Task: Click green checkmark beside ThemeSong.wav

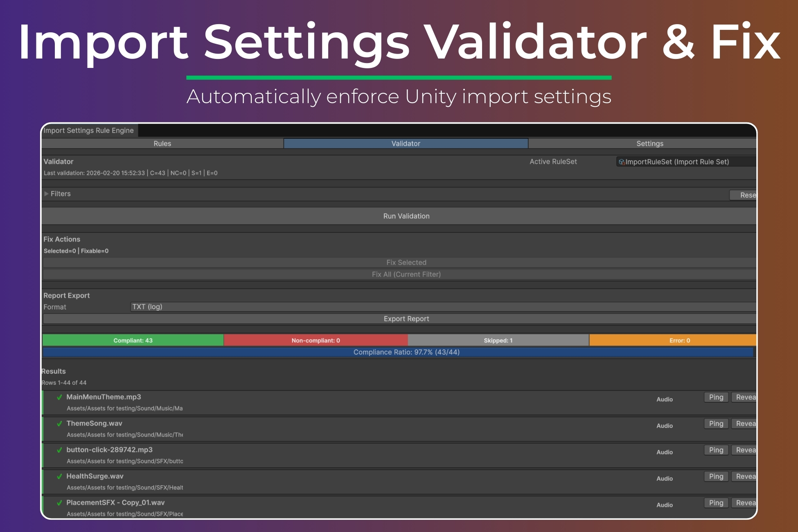Action: click(59, 424)
